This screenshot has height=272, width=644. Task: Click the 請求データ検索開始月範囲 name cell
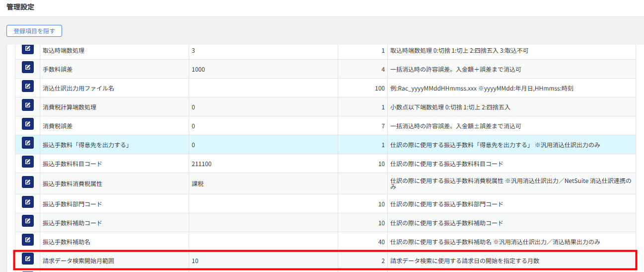click(81, 261)
